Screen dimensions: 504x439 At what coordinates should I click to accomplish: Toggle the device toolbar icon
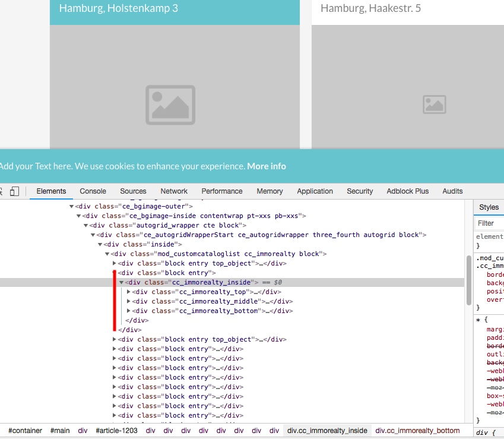pyautogui.click(x=15, y=191)
